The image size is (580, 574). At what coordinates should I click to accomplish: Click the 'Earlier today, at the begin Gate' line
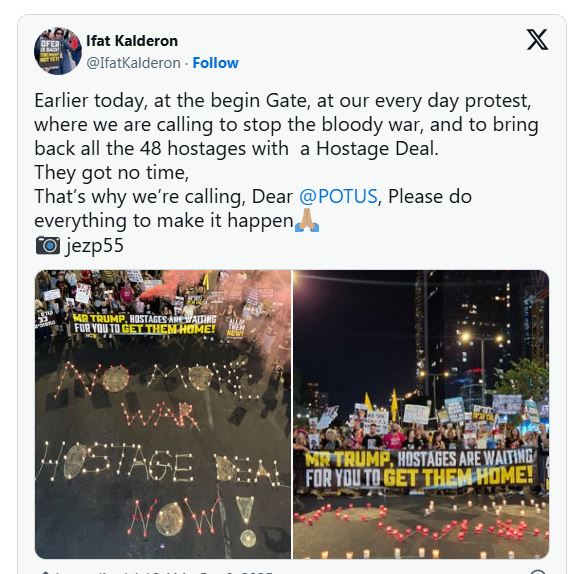click(283, 101)
